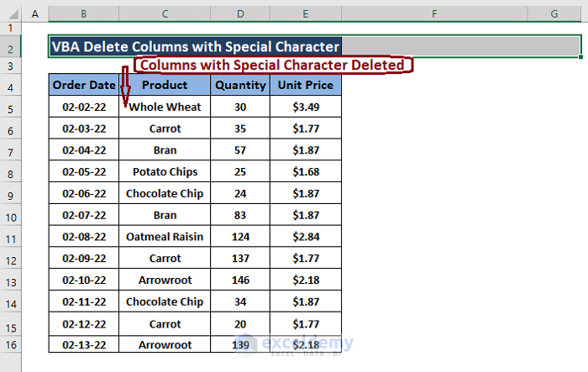This screenshot has width=588, height=372.
Task: Select row 10 header
Action: pos(10,217)
